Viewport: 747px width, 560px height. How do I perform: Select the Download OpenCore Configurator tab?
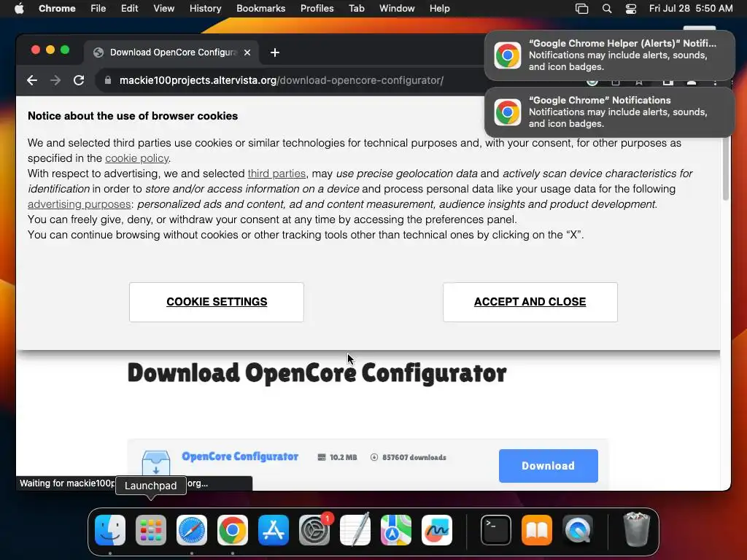click(x=172, y=52)
